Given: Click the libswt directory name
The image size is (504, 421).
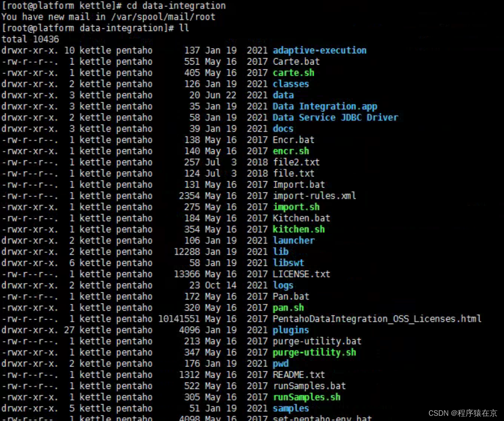Looking at the screenshot, I should pyautogui.click(x=288, y=263).
